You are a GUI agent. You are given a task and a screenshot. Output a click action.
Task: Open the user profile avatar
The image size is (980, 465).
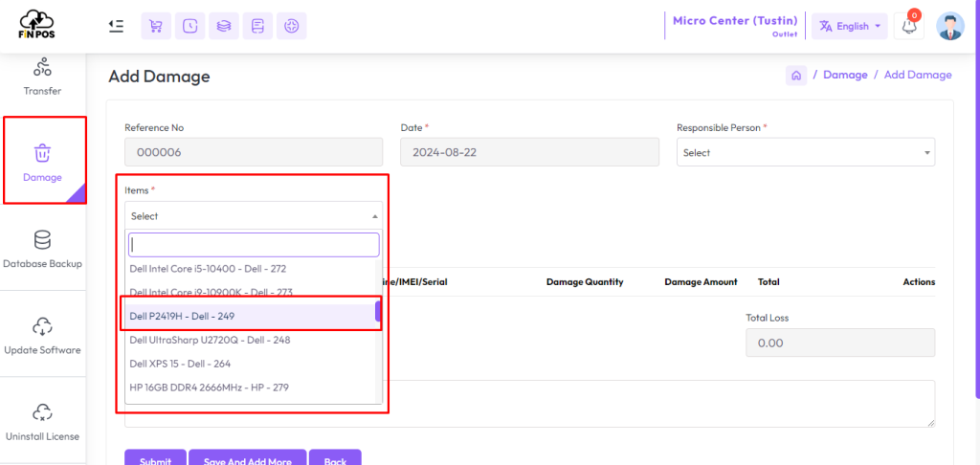click(x=950, y=26)
